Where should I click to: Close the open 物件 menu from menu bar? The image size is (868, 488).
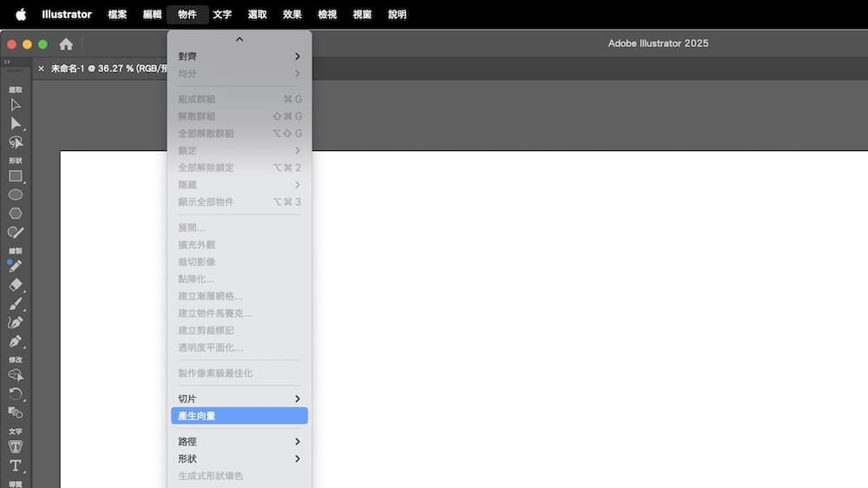click(x=187, y=15)
